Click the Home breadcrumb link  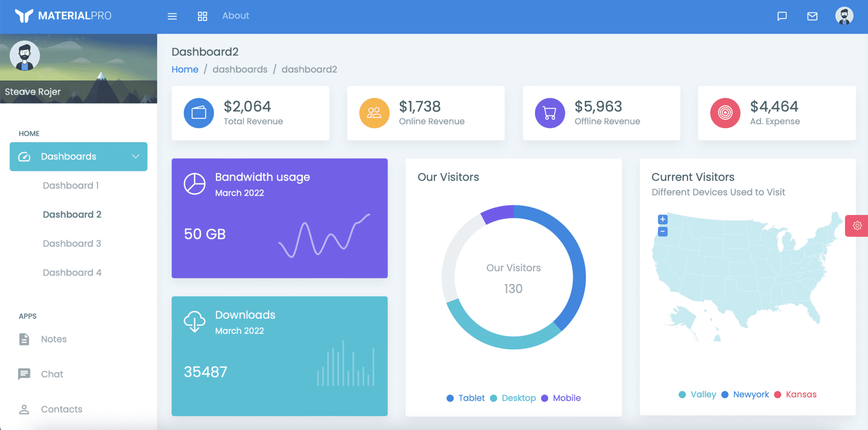[x=185, y=70]
